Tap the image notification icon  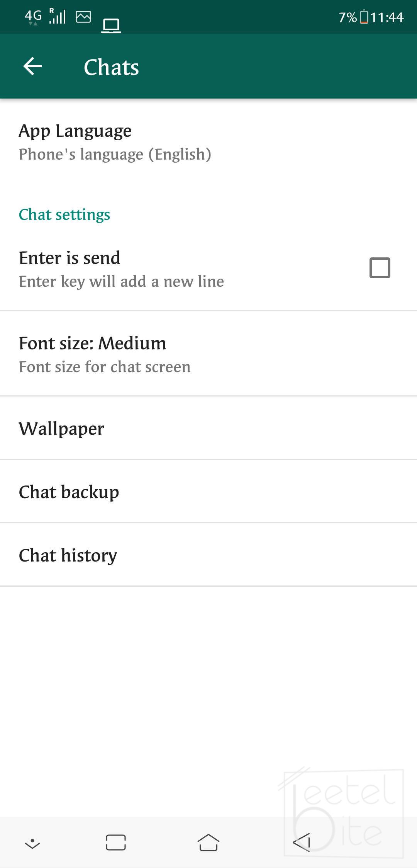(83, 17)
